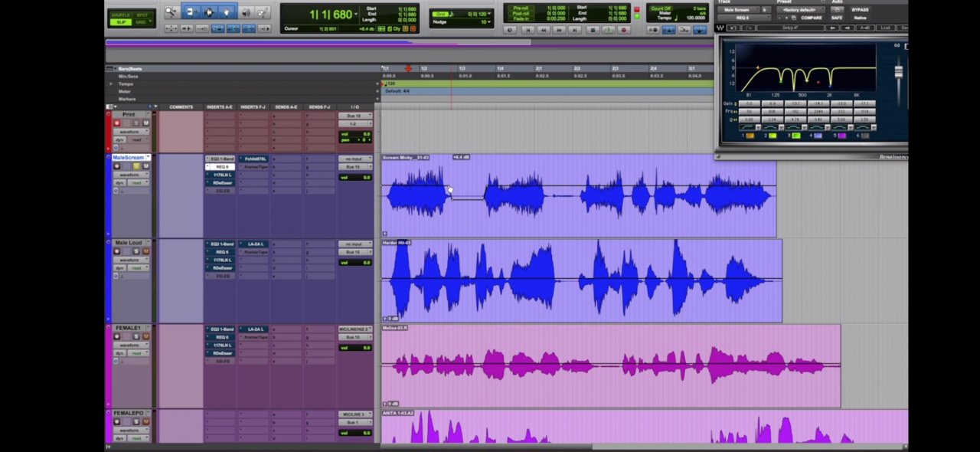Record-arm the Male Loud track
This screenshot has width=980, height=452.
[x=117, y=251]
